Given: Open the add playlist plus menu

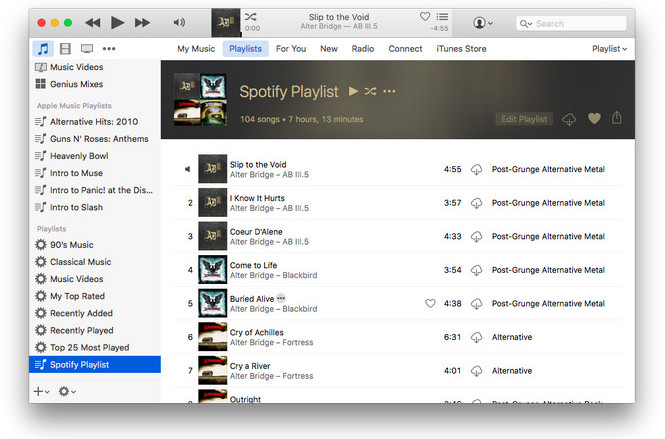Looking at the screenshot, I should coord(41,391).
